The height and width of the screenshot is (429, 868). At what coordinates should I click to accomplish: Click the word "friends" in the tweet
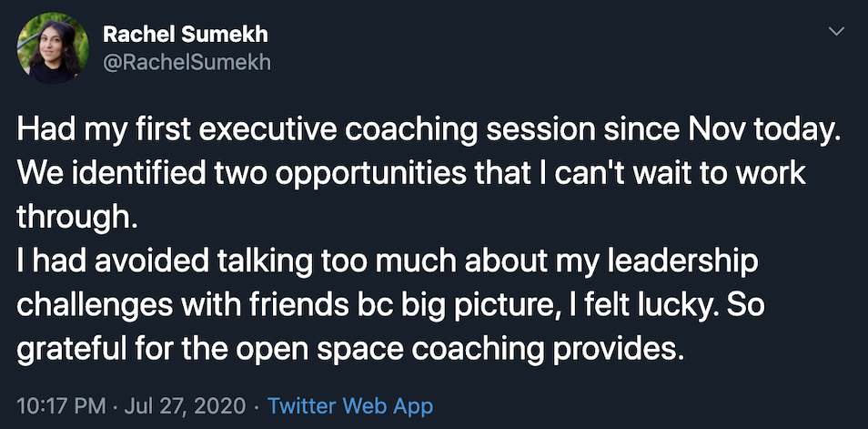click(298, 306)
